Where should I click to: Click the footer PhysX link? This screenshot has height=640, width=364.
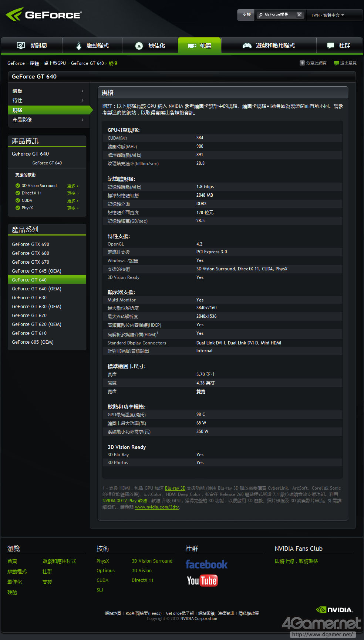click(x=102, y=561)
